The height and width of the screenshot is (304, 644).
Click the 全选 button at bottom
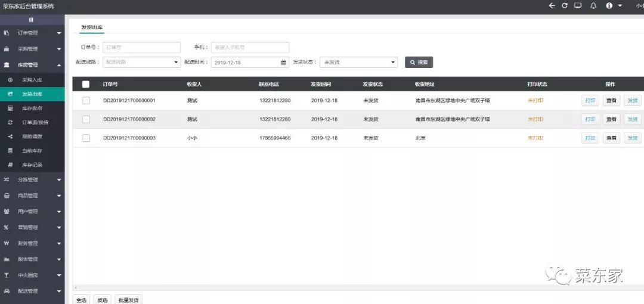click(81, 299)
